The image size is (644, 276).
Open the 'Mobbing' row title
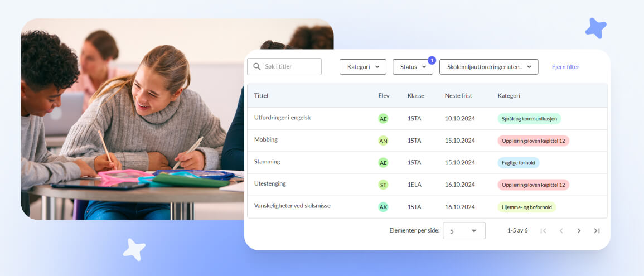coord(266,139)
